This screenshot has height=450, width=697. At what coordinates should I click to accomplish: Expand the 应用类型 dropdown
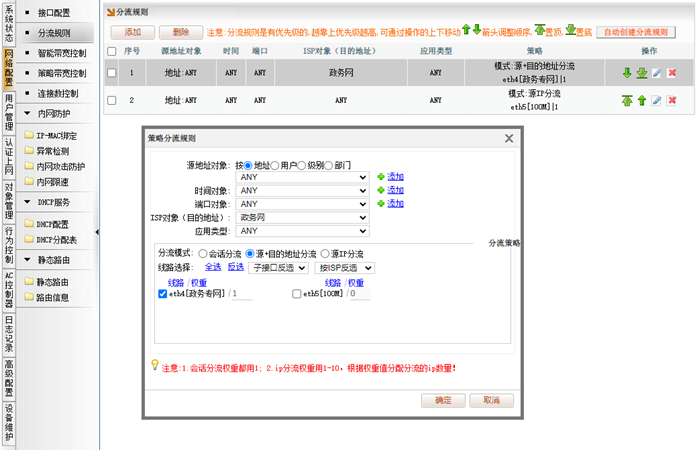tap(304, 231)
